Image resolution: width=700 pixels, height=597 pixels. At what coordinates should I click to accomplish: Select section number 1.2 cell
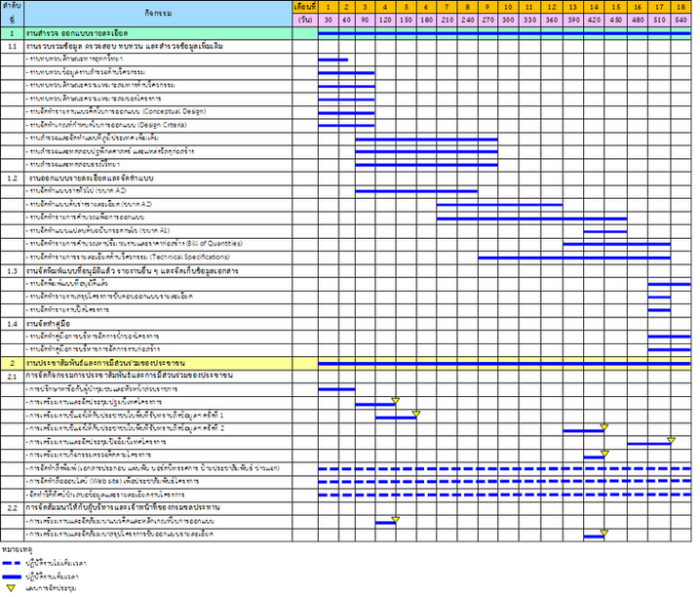13,179
